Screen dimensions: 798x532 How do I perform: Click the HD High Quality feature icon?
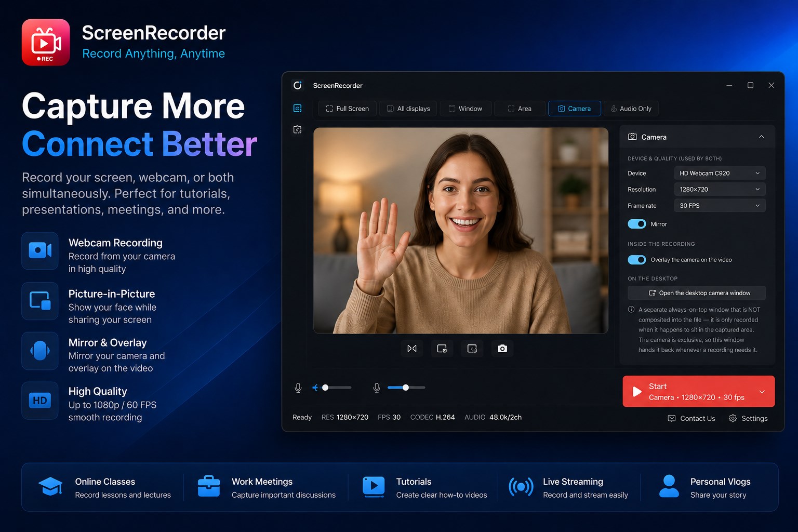click(40, 401)
